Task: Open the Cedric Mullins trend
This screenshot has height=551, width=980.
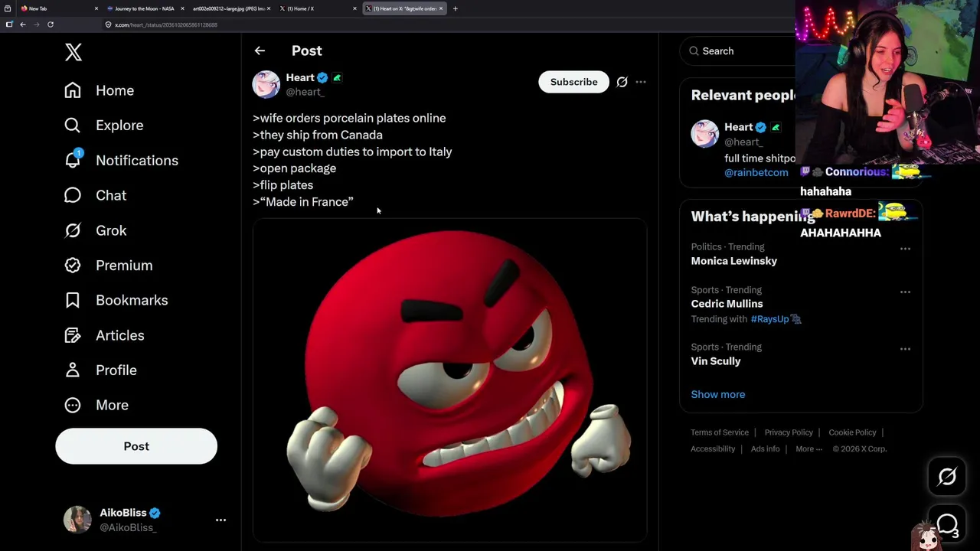Action: [x=727, y=304]
